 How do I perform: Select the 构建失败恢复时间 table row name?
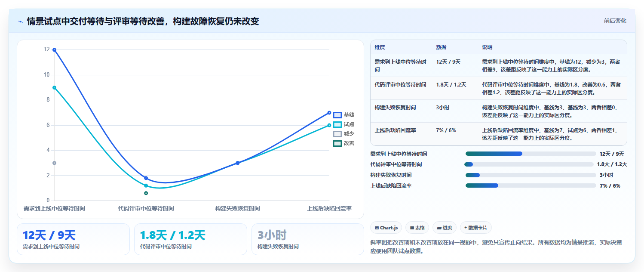pos(395,108)
